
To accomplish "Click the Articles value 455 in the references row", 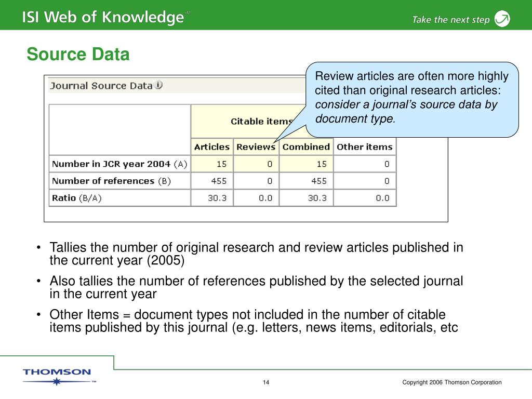I will point(219,181).
